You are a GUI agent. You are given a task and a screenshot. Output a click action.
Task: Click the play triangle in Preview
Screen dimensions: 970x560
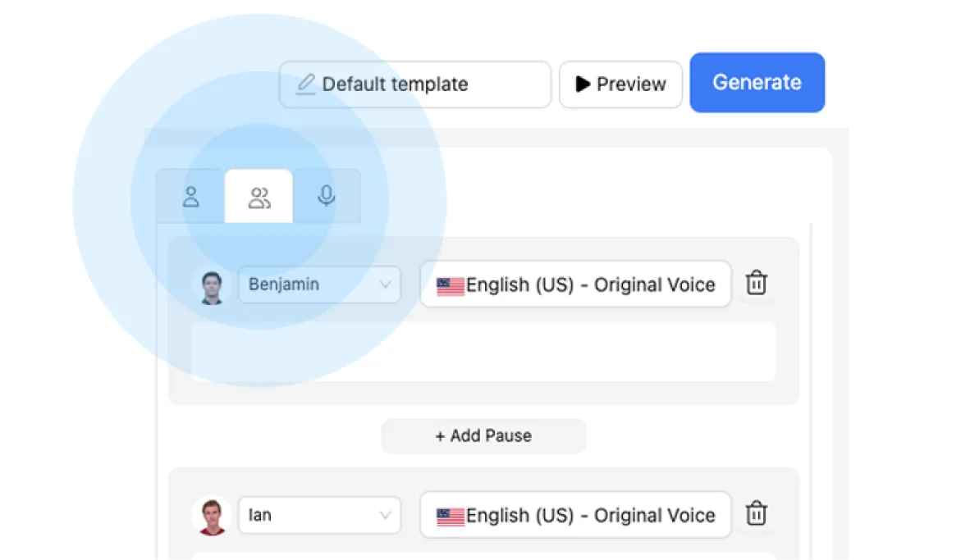[x=582, y=84]
